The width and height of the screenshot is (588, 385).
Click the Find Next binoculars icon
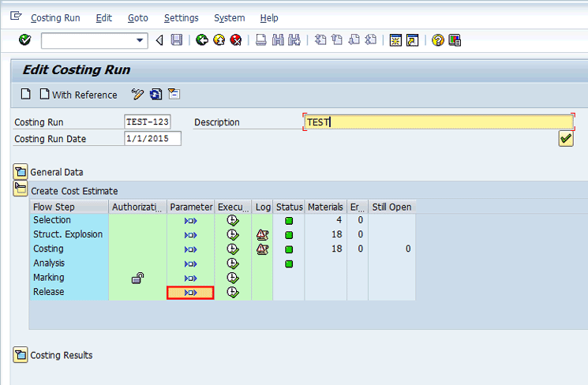[294, 39]
